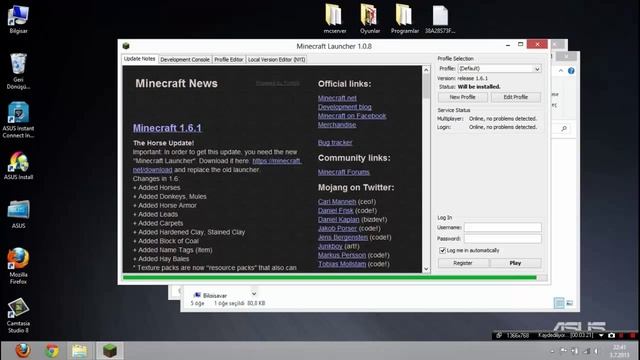Open Daniel Frisk's Twitter link
Image resolution: width=640 pixels, height=360 pixels.
(x=336, y=211)
